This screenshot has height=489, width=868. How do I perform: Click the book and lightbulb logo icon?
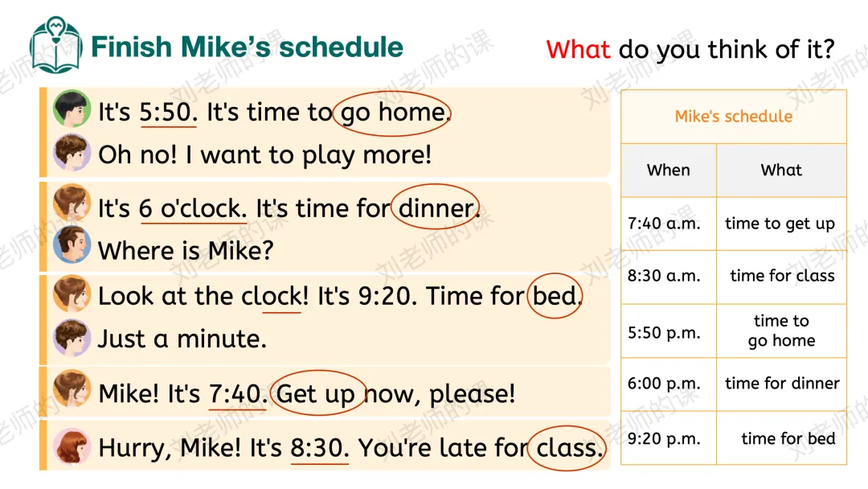(56, 44)
